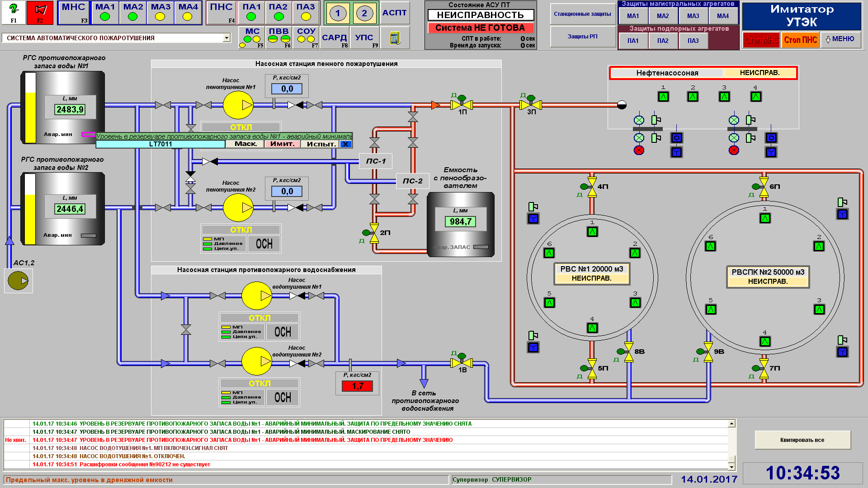Open valve 6П control

[763, 187]
